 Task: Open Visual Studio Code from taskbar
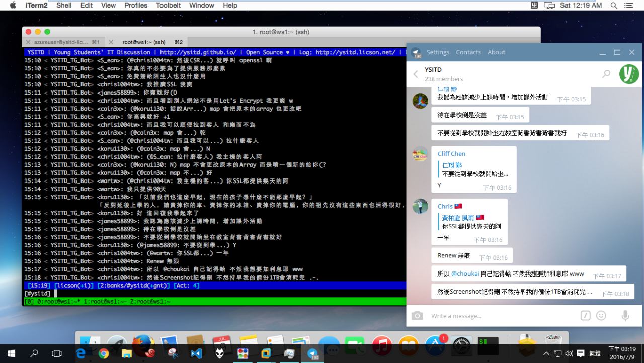click(196, 353)
